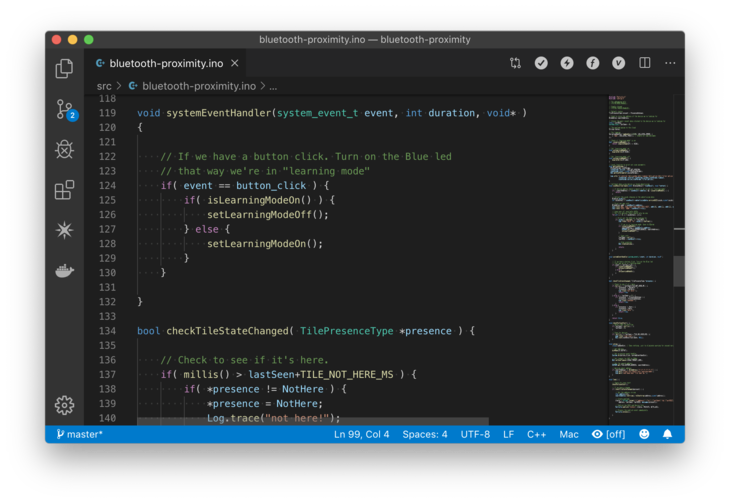Split the editor to the right
This screenshot has width=730, height=503.
tap(644, 63)
